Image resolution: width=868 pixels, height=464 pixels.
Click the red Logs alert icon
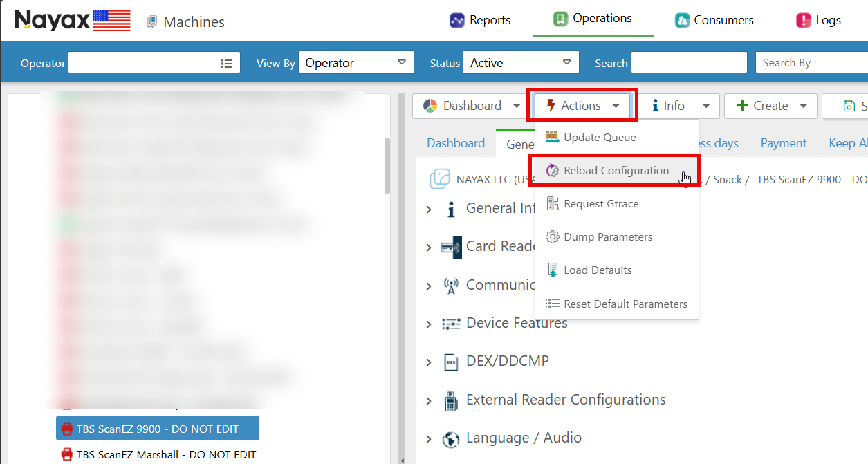click(803, 20)
